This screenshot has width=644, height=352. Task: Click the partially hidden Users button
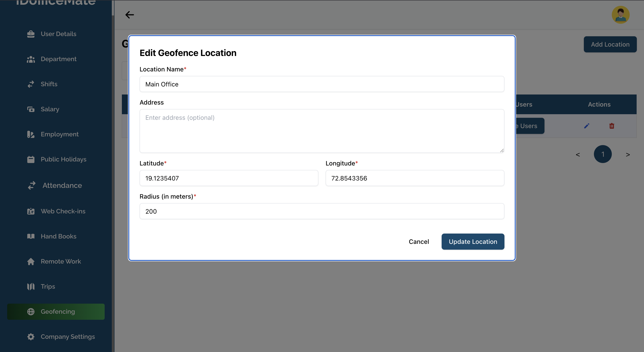tap(530, 126)
